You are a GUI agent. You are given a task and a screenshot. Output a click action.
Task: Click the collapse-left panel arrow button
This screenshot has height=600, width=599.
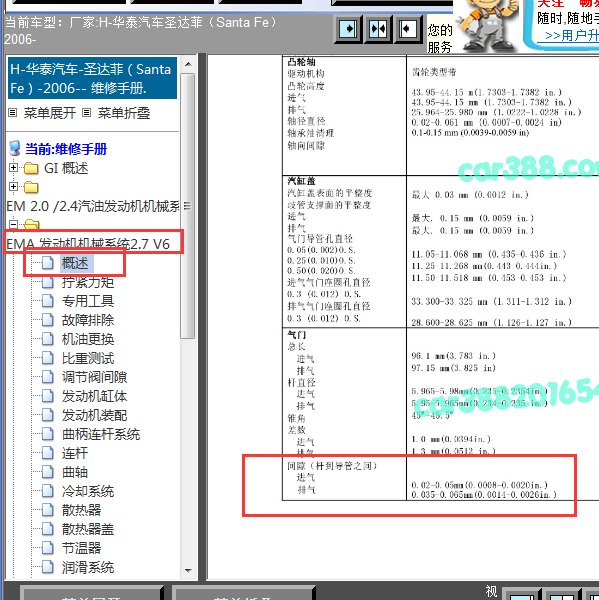click(x=407, y=29)
